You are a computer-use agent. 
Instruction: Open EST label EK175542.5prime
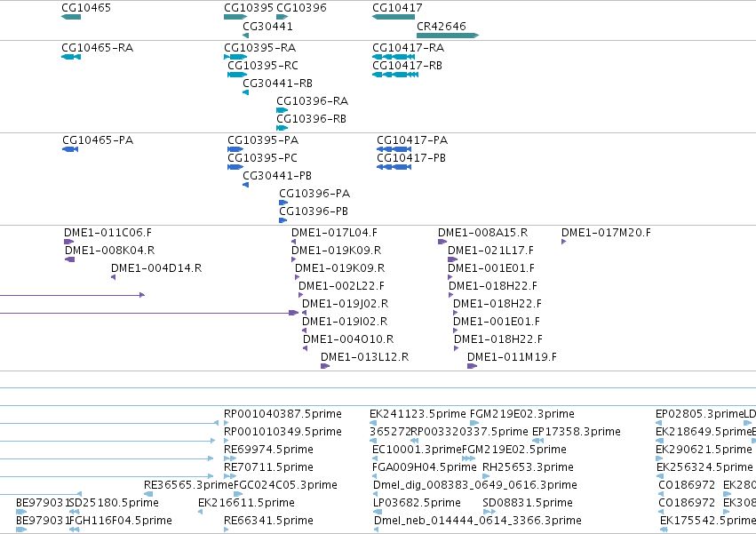click(x=708, y=521)
